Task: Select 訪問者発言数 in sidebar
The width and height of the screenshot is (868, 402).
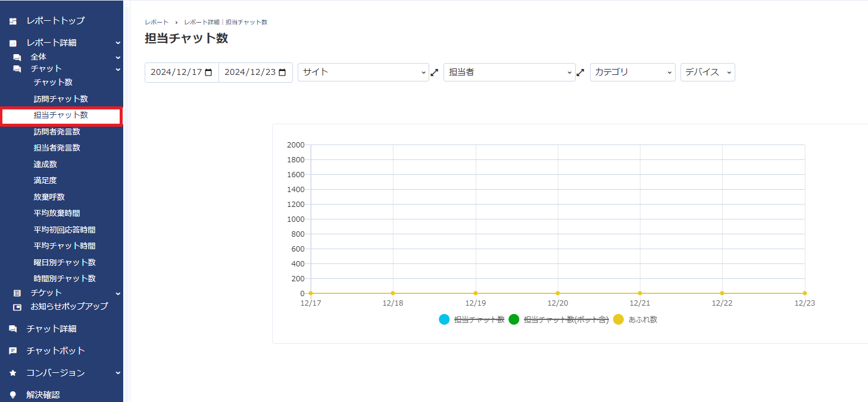Action: point(57,131)
